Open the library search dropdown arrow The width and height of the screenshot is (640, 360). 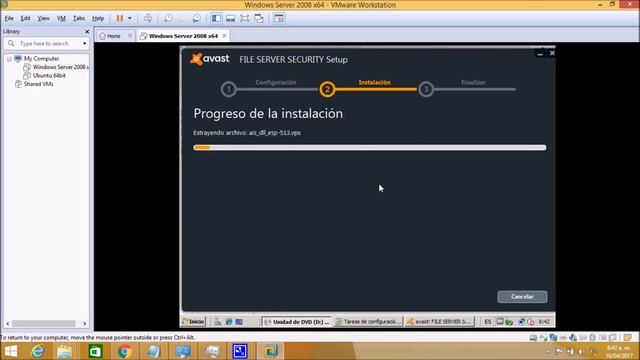click(84, 43)
